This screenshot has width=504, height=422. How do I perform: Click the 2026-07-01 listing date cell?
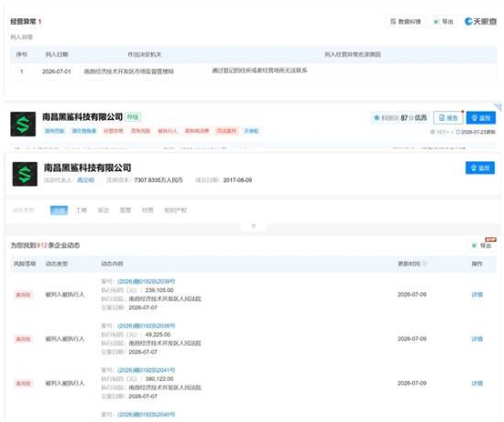coord(57,71)
